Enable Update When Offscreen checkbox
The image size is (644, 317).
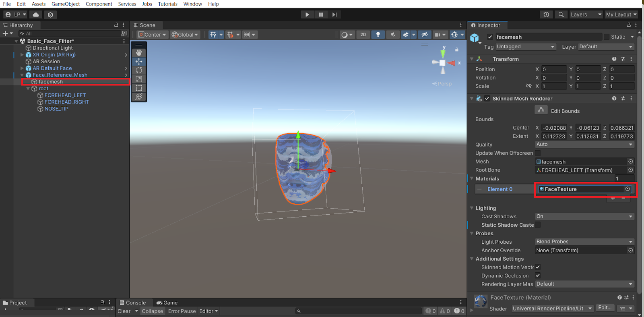[x=538, y=153]
